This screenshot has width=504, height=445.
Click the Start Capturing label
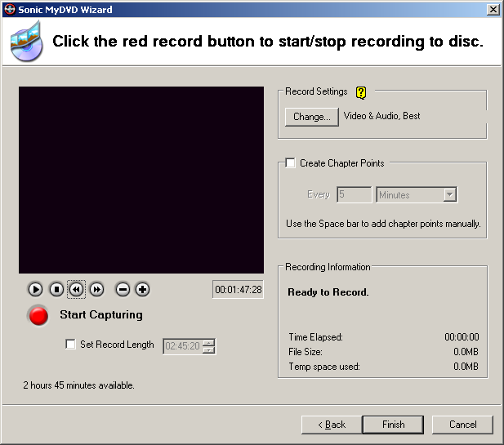tap(101, 314)
